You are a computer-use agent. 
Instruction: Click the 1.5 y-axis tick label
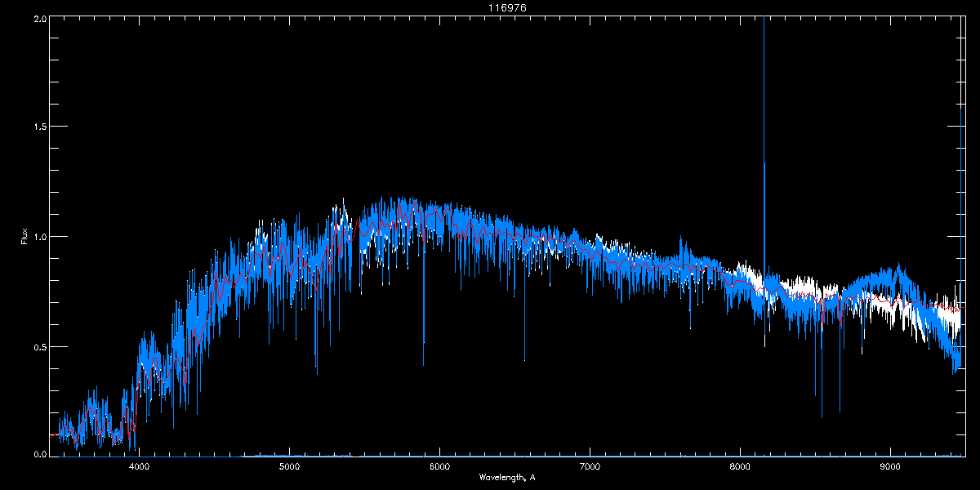coord(39,127)
